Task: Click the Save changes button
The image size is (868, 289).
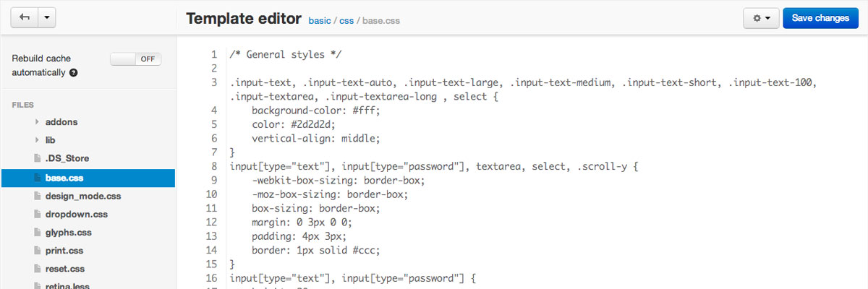Action: (x=820, y=19)
